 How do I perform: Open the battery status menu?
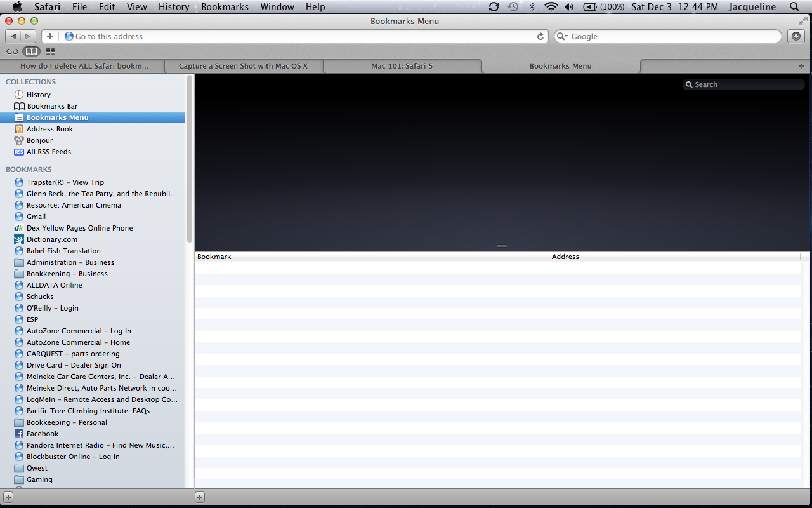(603, 7)
